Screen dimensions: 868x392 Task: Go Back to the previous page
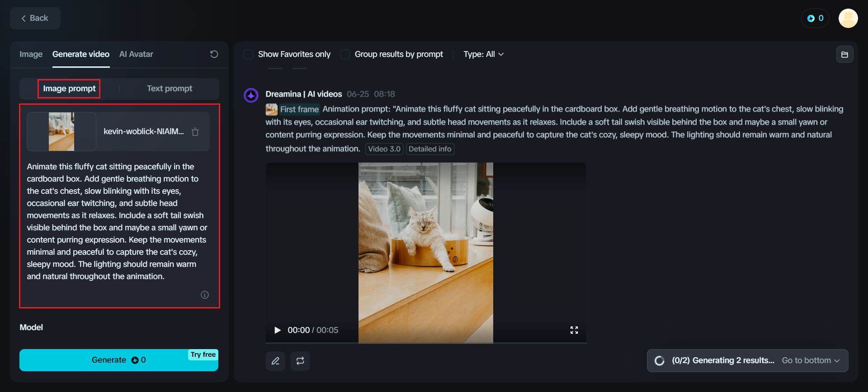click(x=35, y=18)
